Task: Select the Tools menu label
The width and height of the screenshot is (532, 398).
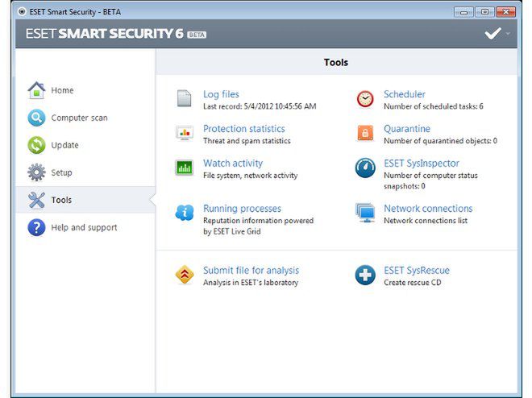Action: [61, 200]
